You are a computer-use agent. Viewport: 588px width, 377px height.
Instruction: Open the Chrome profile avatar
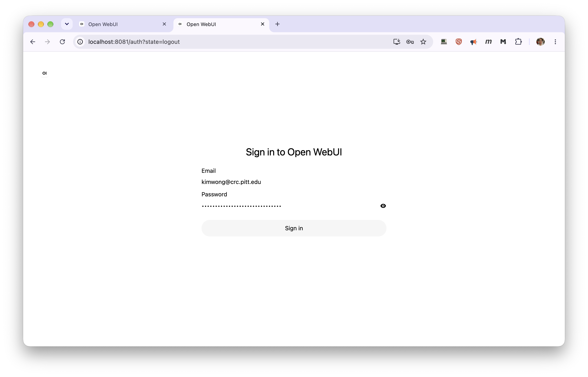tap(540, 42)
